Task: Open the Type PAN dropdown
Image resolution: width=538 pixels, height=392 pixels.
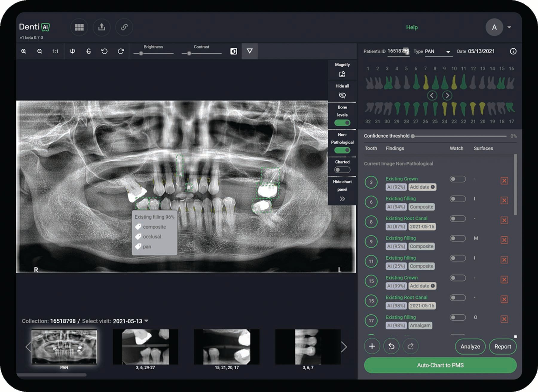Action: (x=448, y=52)
